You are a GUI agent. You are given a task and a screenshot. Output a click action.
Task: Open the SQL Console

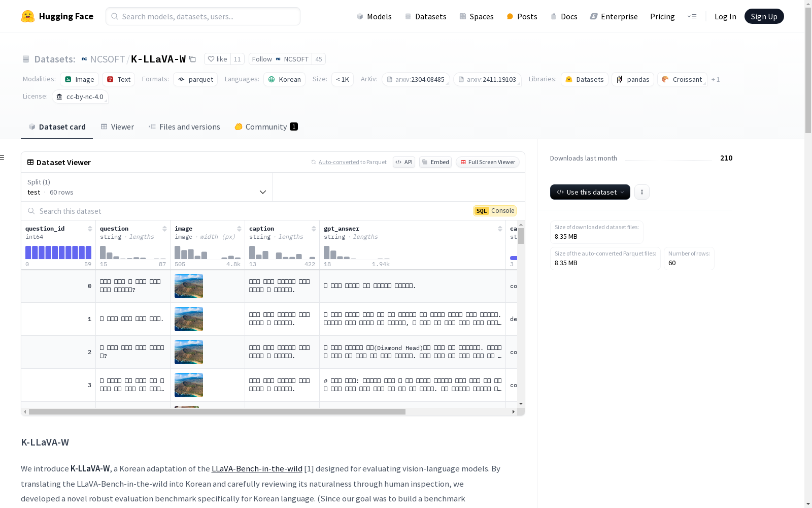[x=495, y=211]
